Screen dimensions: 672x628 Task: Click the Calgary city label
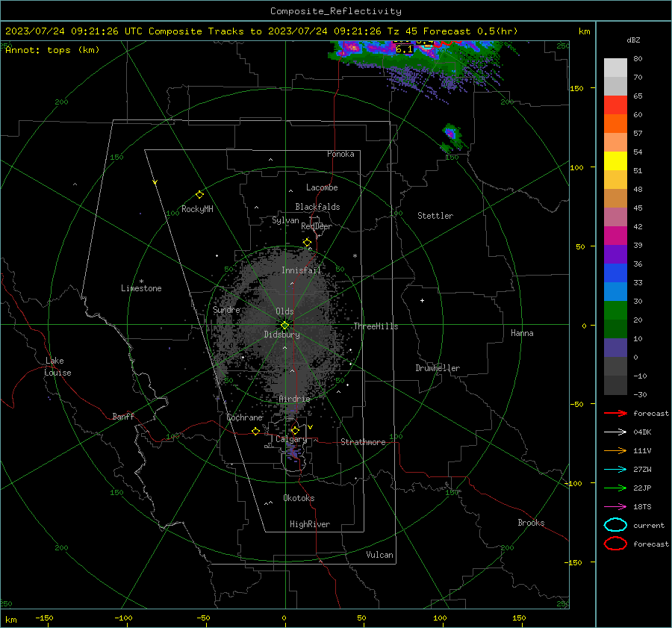(x=291, y=439)
